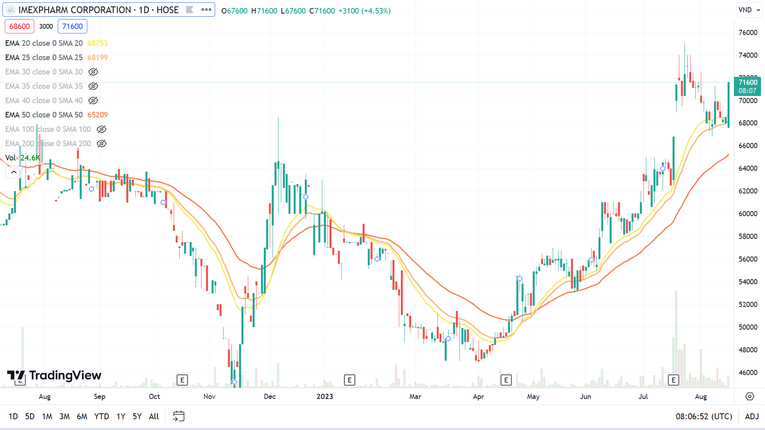
Task: Click the 60000 price axis label
Action: (x=748, y=214)
